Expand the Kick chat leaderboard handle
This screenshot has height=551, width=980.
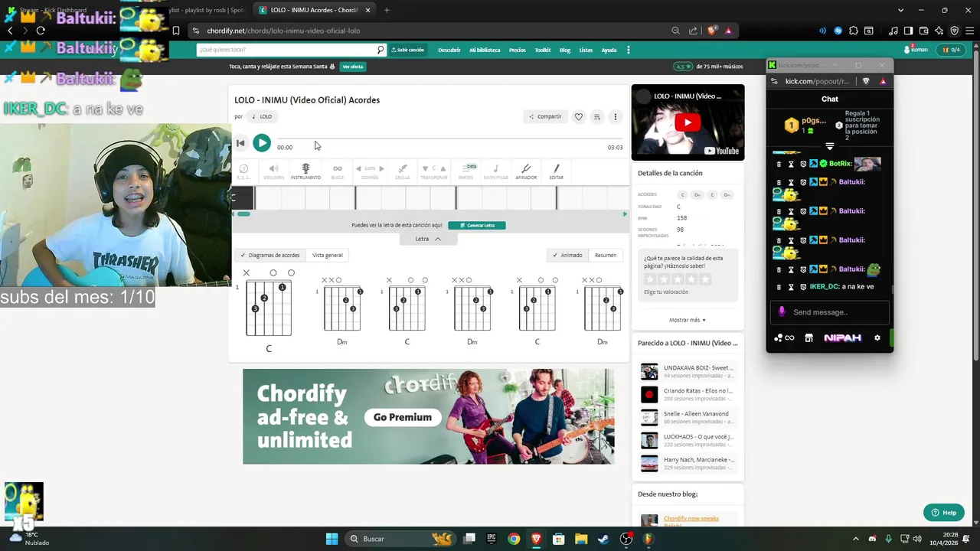(830, 146)
